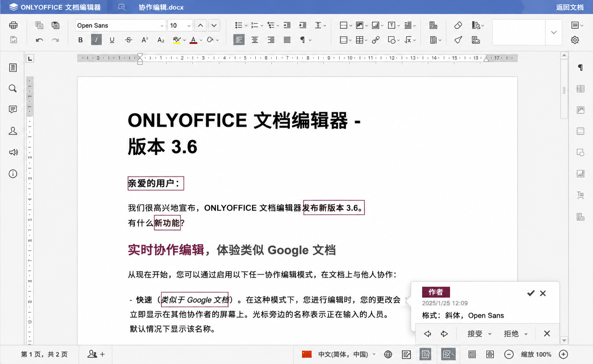Redo the last action
Image resolution: width=593 pixels, height=364 pixels.
click(x=56, y=40)
